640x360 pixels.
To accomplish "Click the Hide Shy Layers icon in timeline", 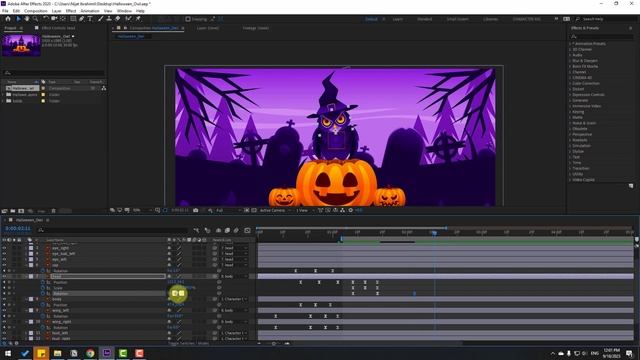I will [x=218, y=231].
